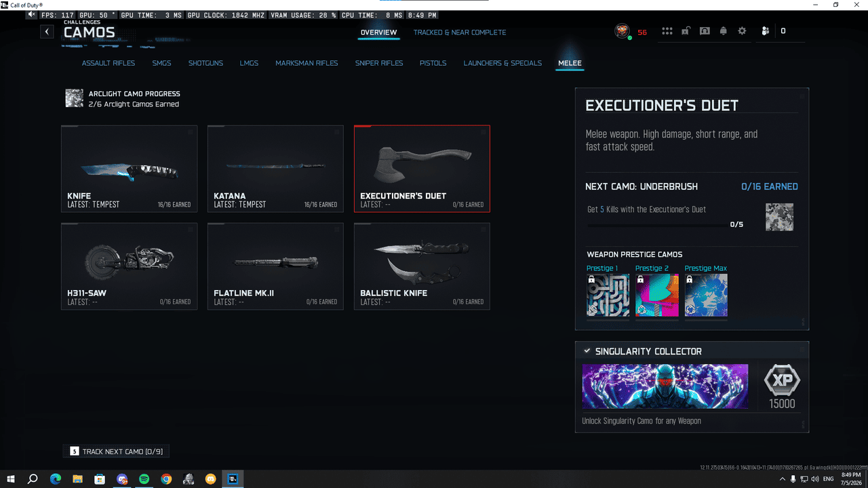Select the Ballistic Knife weapon card
The height and width of the screenshot is (488, 868).
pyautogui.click(x=422, y=266)
